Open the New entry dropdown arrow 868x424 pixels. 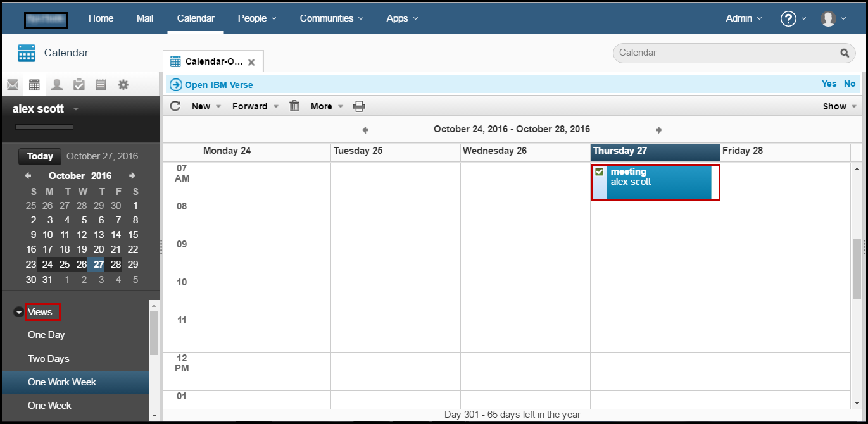(x=218, y=106)
